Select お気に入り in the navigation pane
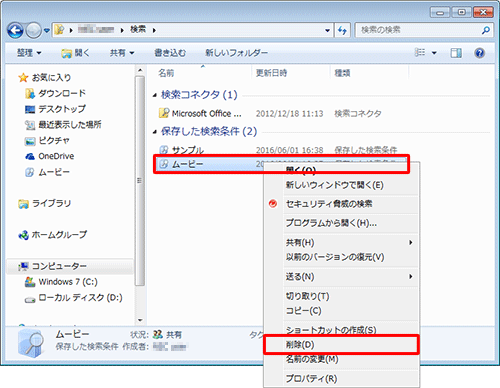 45,78
